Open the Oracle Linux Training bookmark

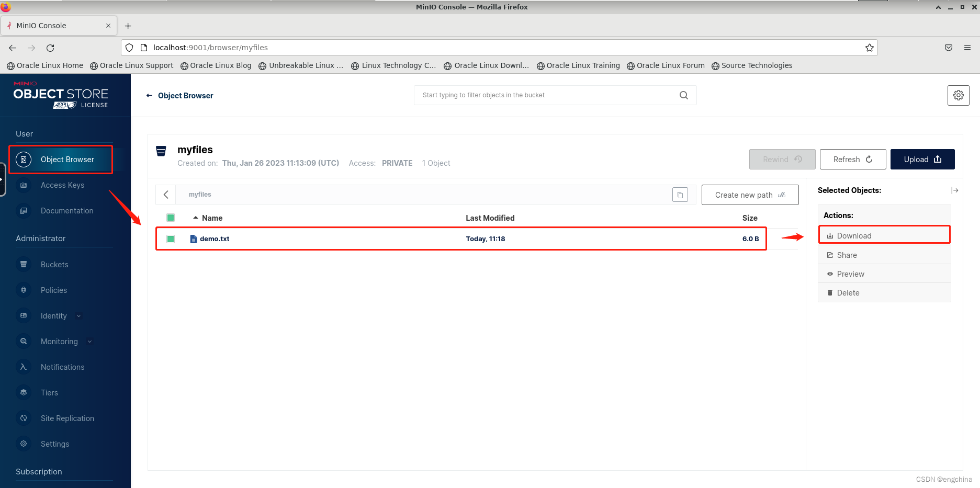point(578,65)
